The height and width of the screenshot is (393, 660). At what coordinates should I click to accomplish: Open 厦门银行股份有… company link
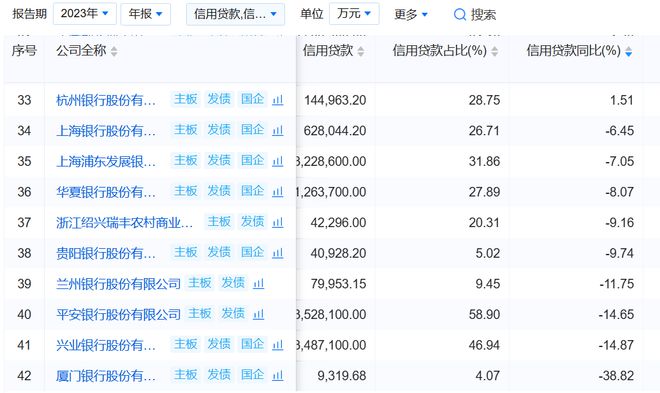[106, 376]
